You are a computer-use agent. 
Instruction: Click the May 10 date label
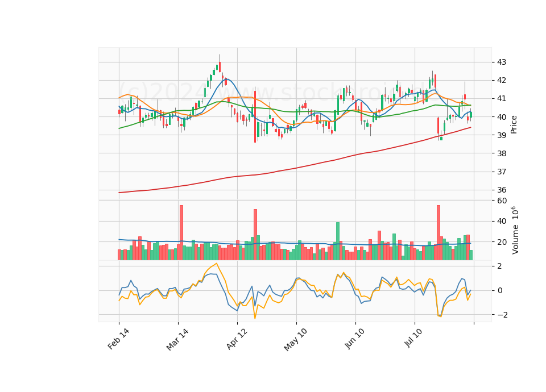(x=296, y=340)
